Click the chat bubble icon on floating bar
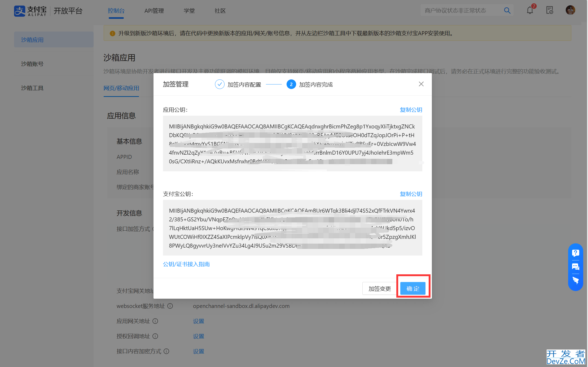Screen dimensions: 588x367 (576, 267)
